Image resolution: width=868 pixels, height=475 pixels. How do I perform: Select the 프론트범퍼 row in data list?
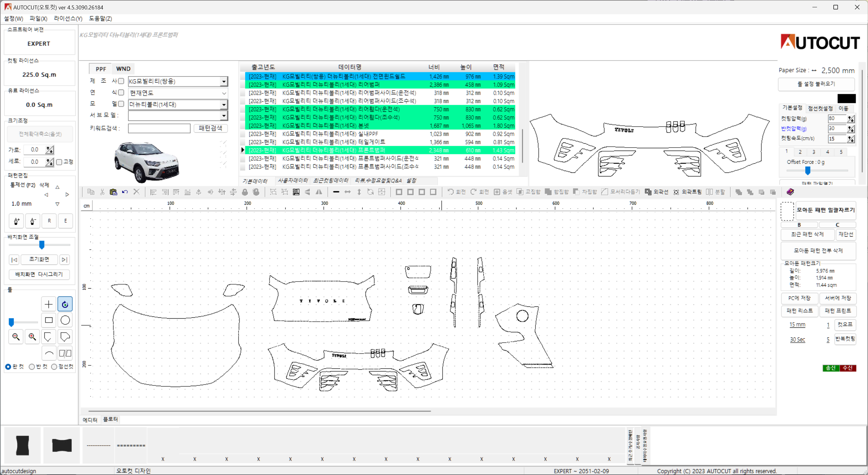(380, 150)
